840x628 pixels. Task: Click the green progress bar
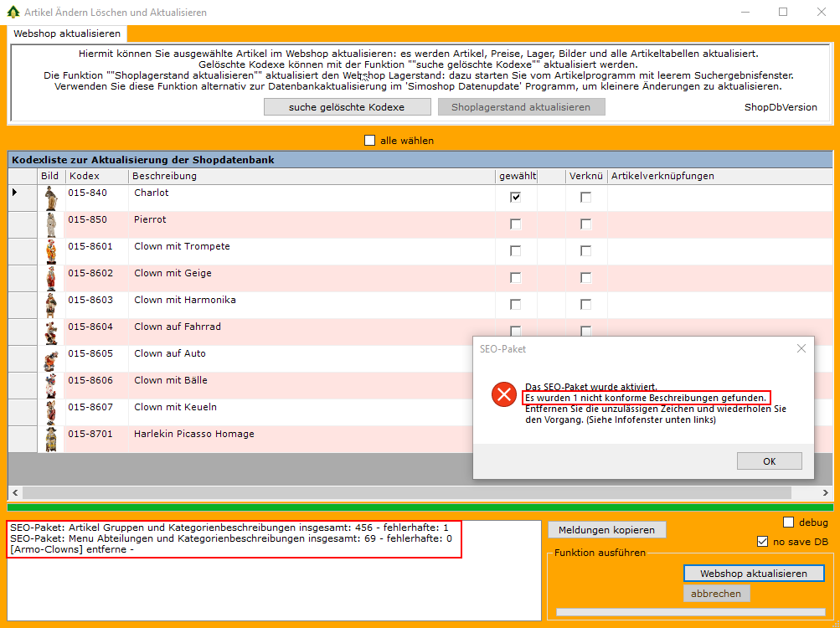tap(420, 507)
